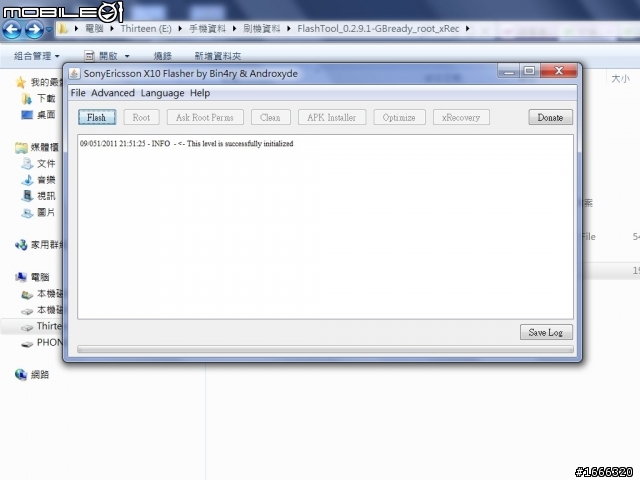Expand arrow after 刷機資料 breadcrumb
The image size is (640, 480).
point(289,29)
